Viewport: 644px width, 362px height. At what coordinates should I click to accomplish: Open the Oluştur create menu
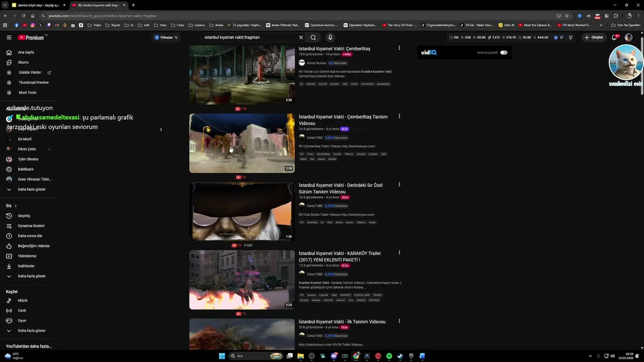(x=594, y=37)
